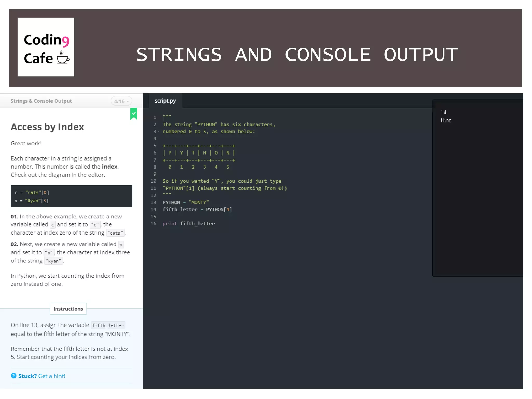The width and height of the screenshot is (532, 399).
Task: Click the example code n = "Ryan"[3]
Action: (x=31, y=201)
